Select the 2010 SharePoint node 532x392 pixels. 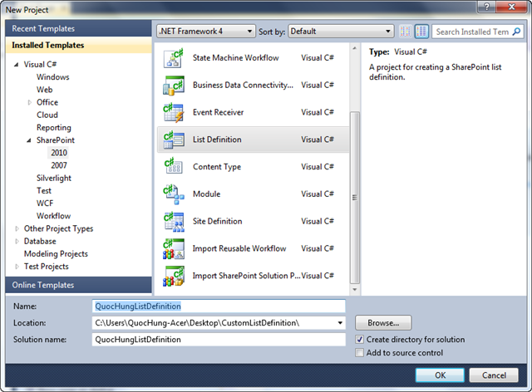(59, 153)
